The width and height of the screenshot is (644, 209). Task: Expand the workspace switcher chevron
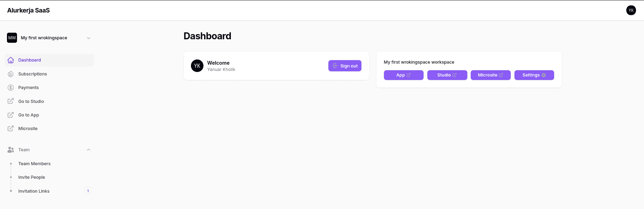coord(89,38)
